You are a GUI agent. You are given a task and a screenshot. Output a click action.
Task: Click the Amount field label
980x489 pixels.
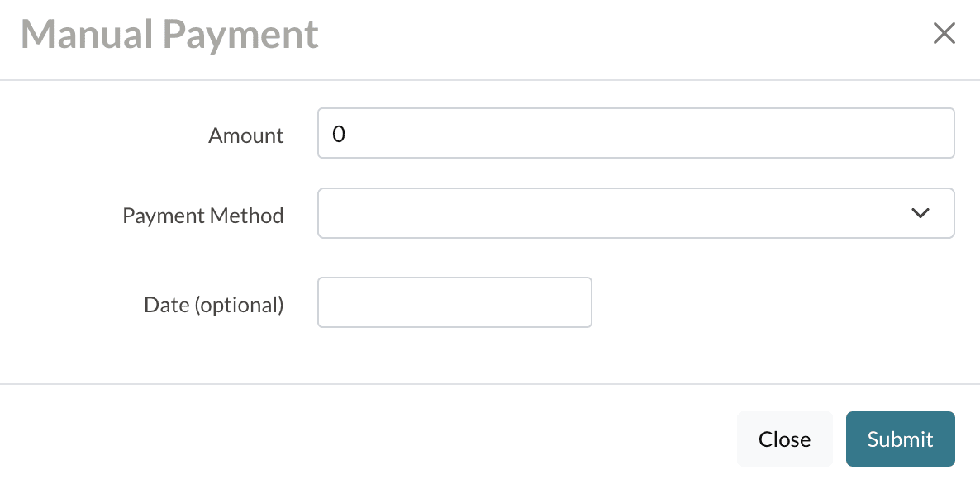point(245,135)
